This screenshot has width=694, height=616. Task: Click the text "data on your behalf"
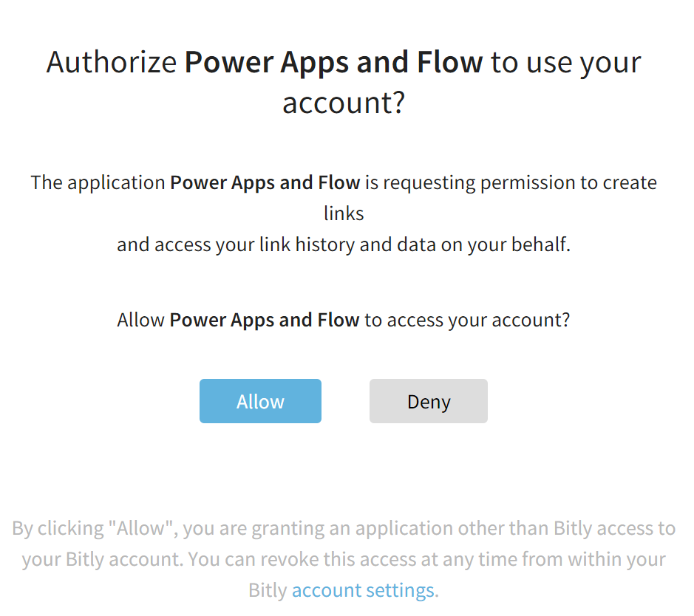pyautogui.click(x=496, y=245)
